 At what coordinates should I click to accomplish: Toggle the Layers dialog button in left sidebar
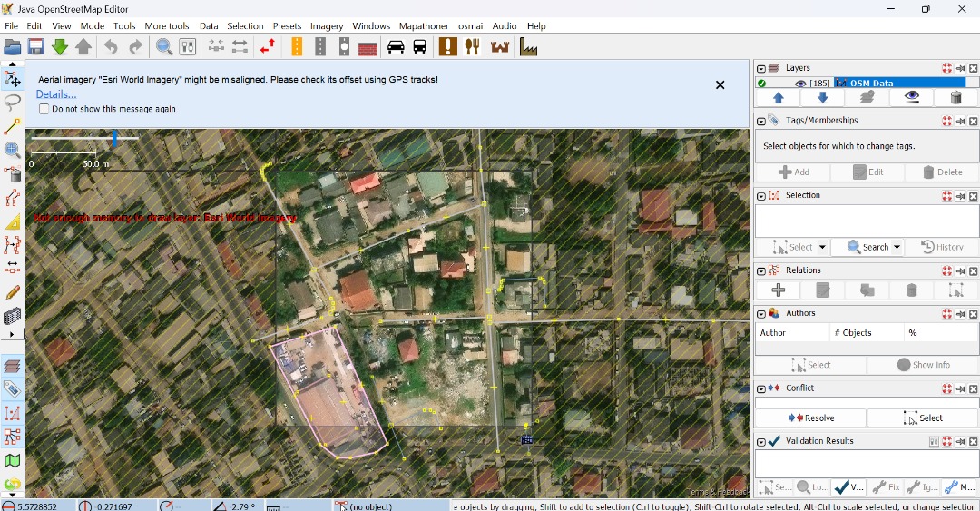click(12, 366)
